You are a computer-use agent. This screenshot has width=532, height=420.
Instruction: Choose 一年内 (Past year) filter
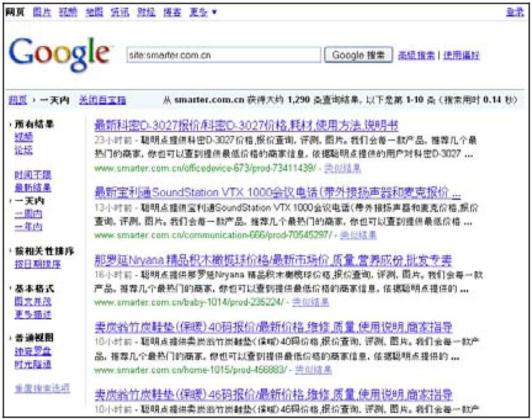pyautogui.click(x=28, y=227)
